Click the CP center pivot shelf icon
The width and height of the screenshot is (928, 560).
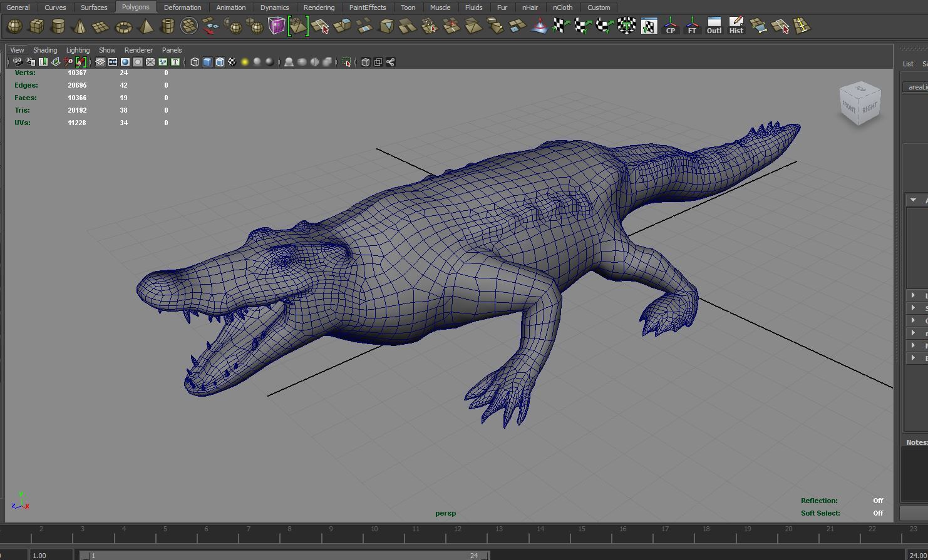pos(670,26)
